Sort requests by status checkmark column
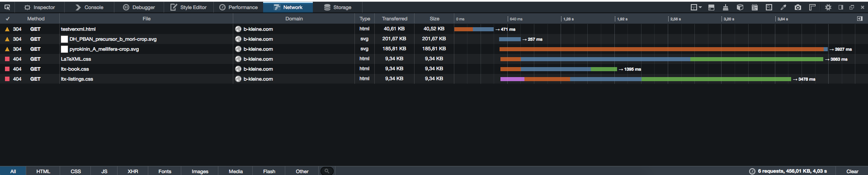Image resolution: width=868 pixels, height=175 pixels. coord(7,19)
